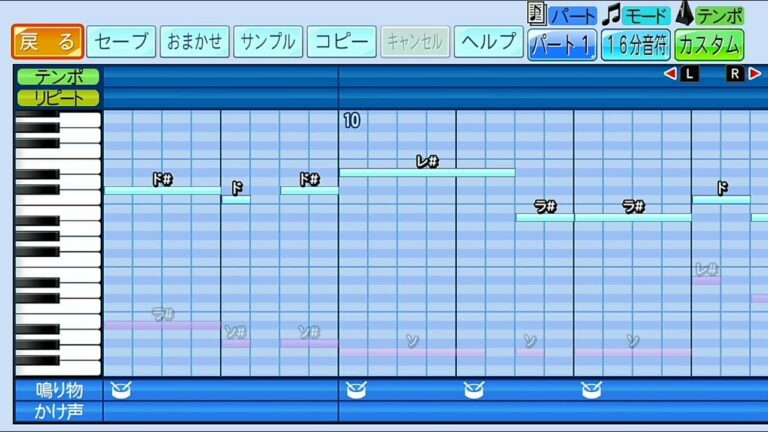Select the long レ# note bar
The height and width of the screenshot is (432, 768).
click(427, 173)
